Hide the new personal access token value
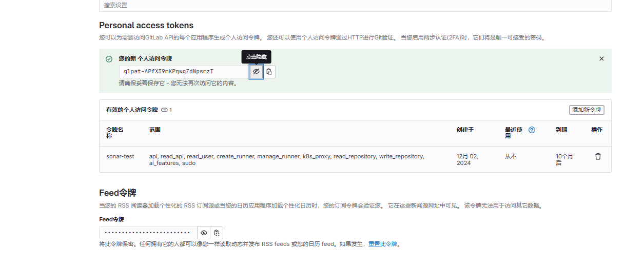The width and height of the screenshot is (644, 269). click(x=257, y=72)
